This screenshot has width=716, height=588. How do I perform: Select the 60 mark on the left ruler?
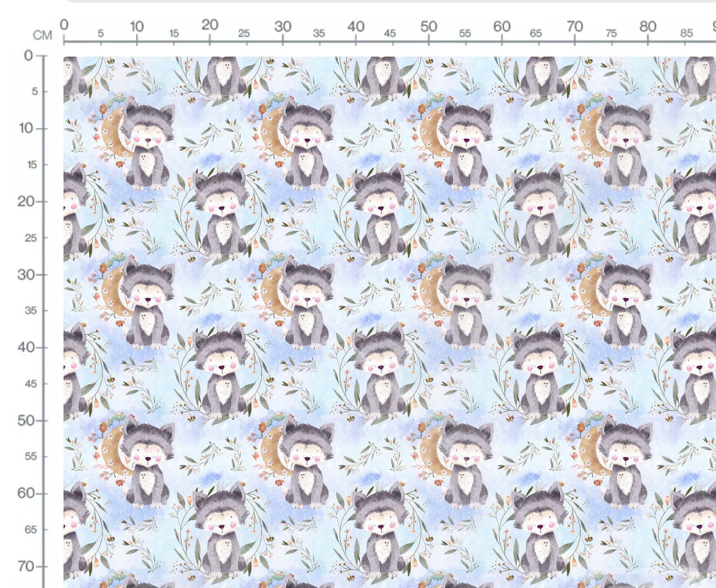tap(26, 493)
